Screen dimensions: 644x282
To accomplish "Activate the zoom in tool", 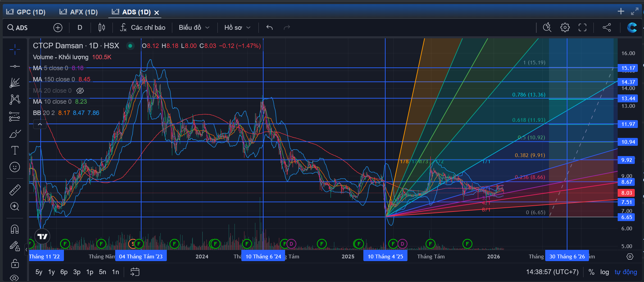I will pyautogui.click(x=15, y=206).
